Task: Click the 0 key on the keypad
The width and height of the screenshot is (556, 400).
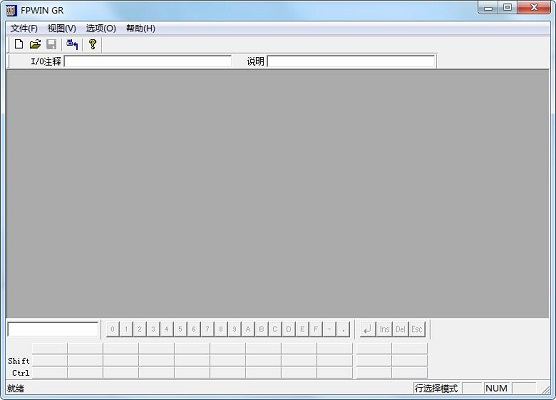Action: pyautogui.click(x=112, y=329)
